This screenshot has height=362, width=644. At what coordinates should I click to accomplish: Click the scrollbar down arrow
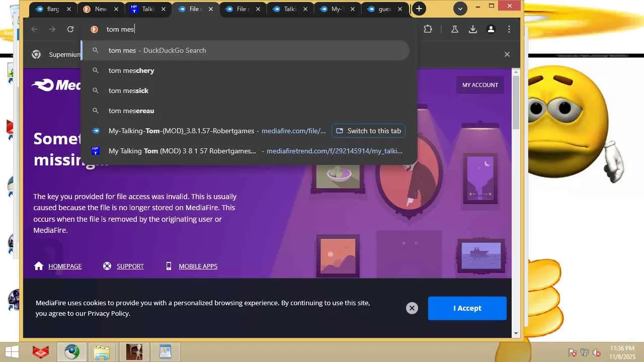click(x=516, y=333)
